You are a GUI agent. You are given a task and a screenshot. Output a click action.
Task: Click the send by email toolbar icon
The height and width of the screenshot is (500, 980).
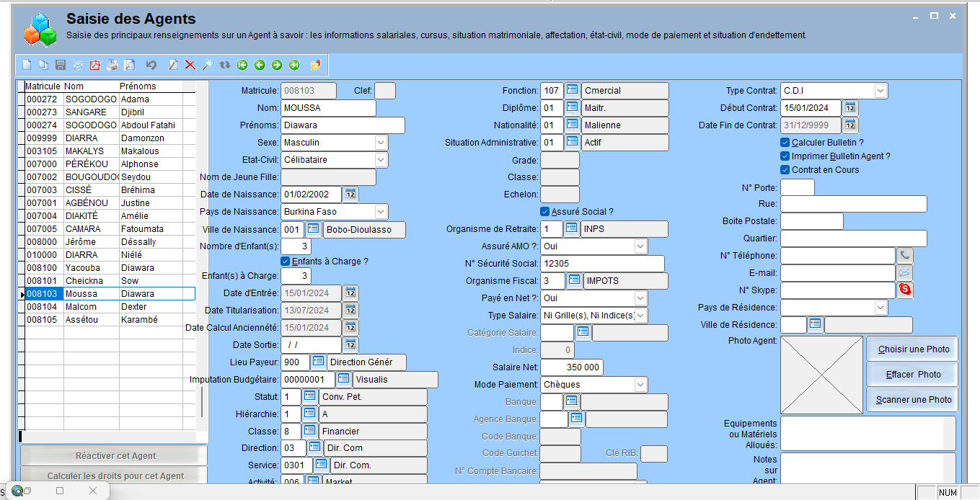78,65
